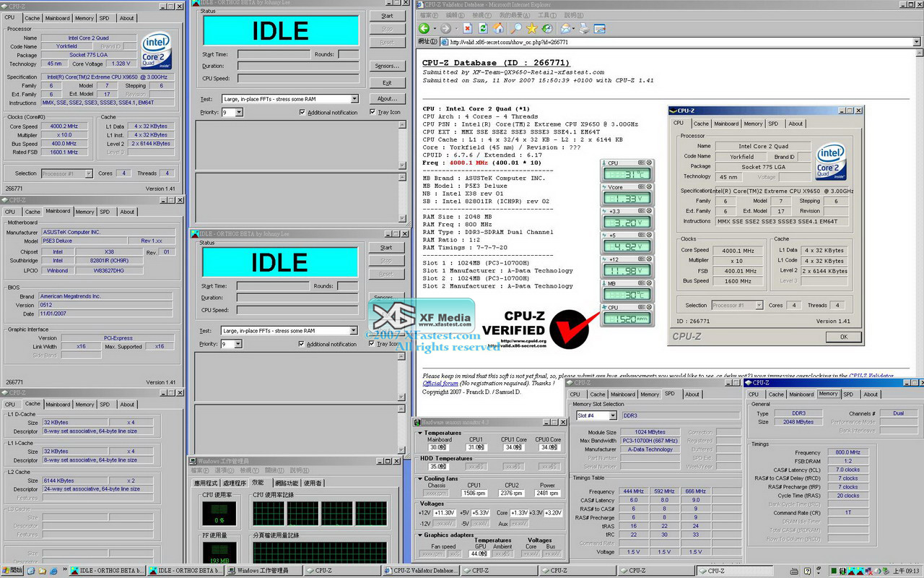924x578 pixels.
Task: Open the Home page icon in IE
Action: click(x=499, y=28)
